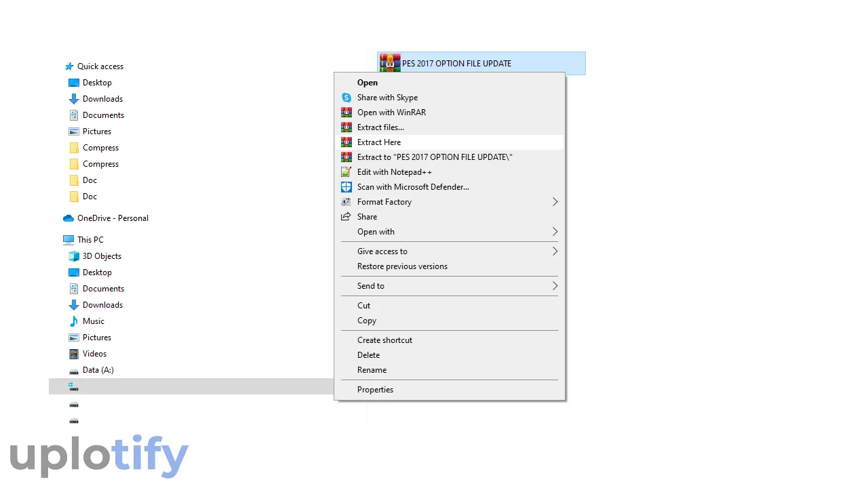Open the Data (A:) drive
868x488 pixels.
[98, 370]
